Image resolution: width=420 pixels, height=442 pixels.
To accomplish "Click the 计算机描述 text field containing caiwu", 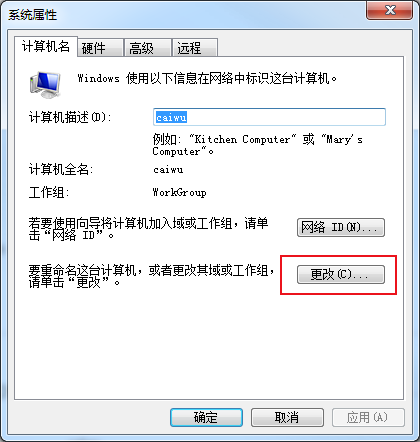I will (269, 117).
